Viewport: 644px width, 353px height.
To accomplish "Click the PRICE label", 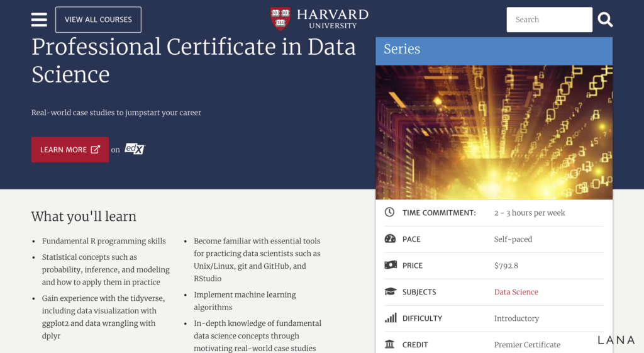I will pos(413,266).
